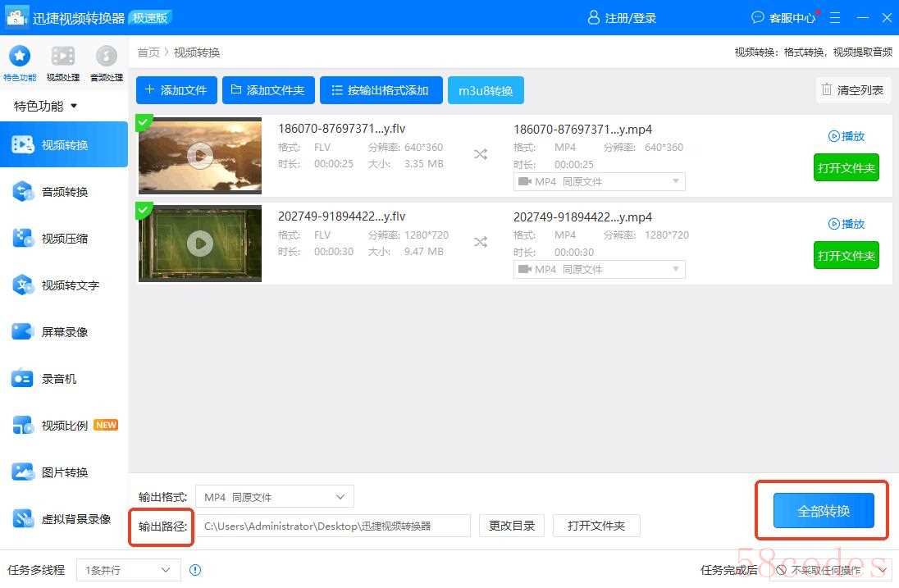Open the 任务多线程 1条并行 dropdown
The image size is (899, 588).
pyautogui.click(x=129, y=570)
